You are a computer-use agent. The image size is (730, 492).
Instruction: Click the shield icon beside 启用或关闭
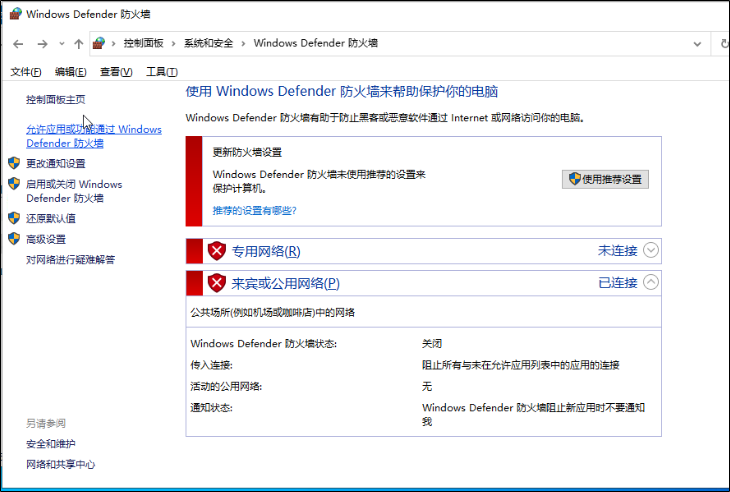click(x=14, y=184)
